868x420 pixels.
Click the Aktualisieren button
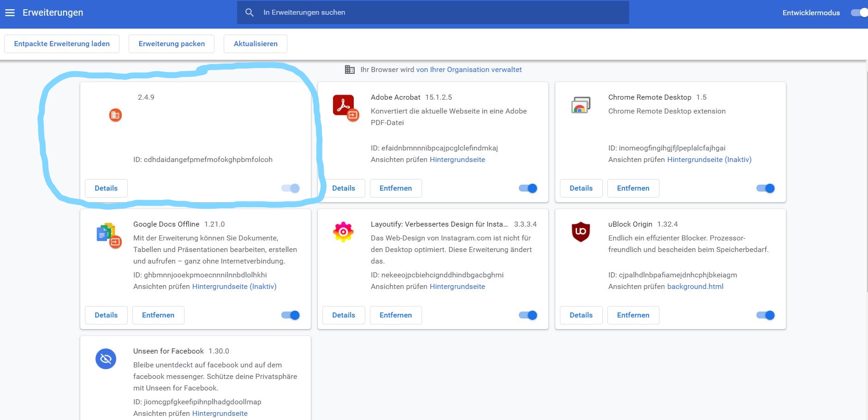pos(256,44)
